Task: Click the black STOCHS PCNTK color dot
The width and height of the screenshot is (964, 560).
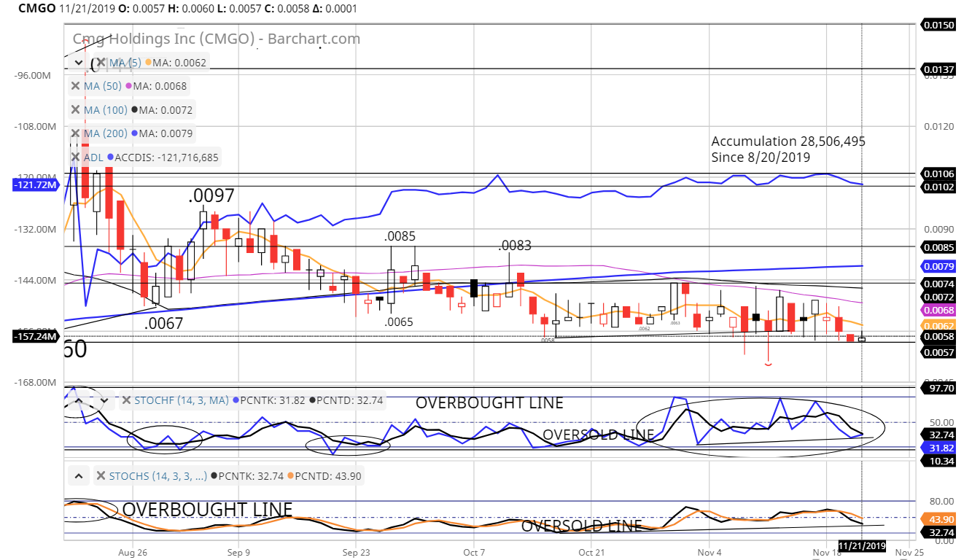Action: coord(213,476)
